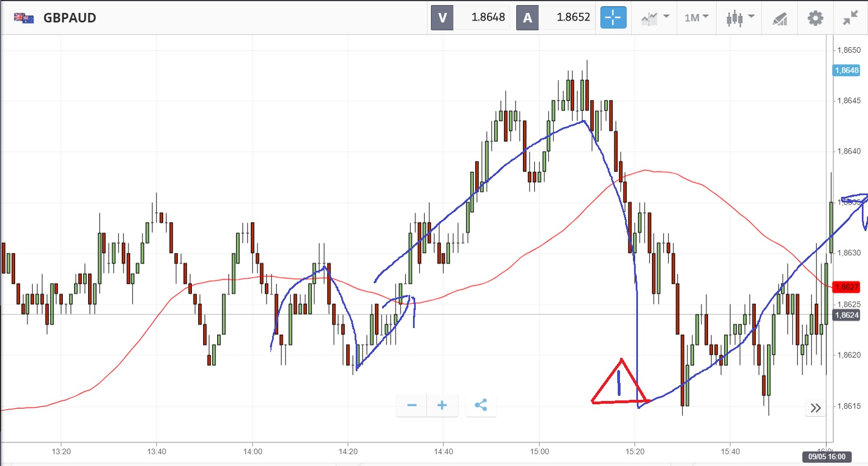Click the 15:00 time axis label
Screen dimensions: 868x466
(x=539, y=451)
